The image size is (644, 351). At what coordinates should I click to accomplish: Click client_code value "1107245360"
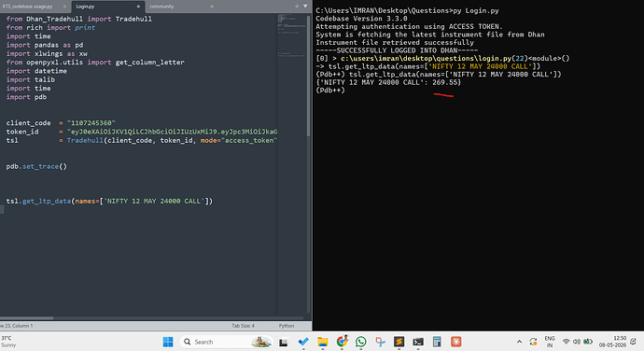(91, 123)
